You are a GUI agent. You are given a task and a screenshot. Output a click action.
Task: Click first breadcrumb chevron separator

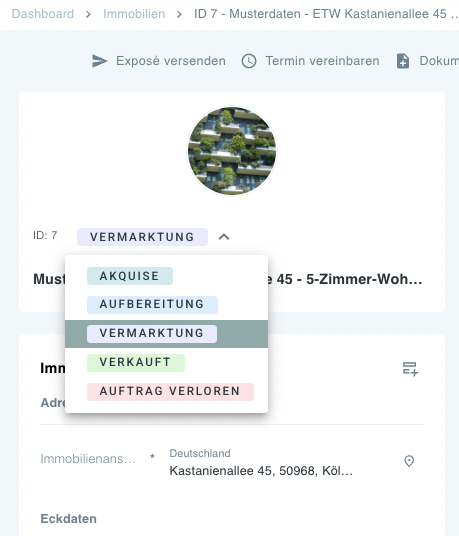click(x=88, y=14)
